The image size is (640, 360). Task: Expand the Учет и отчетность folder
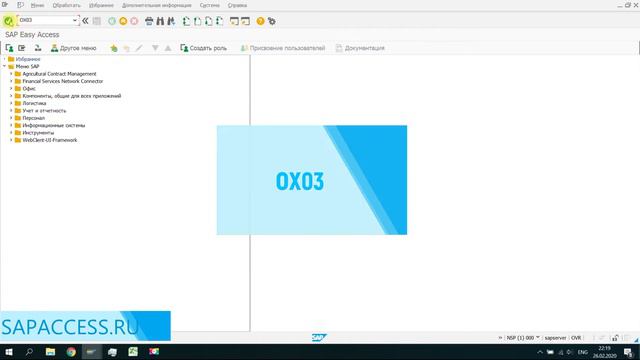(11, 111)
